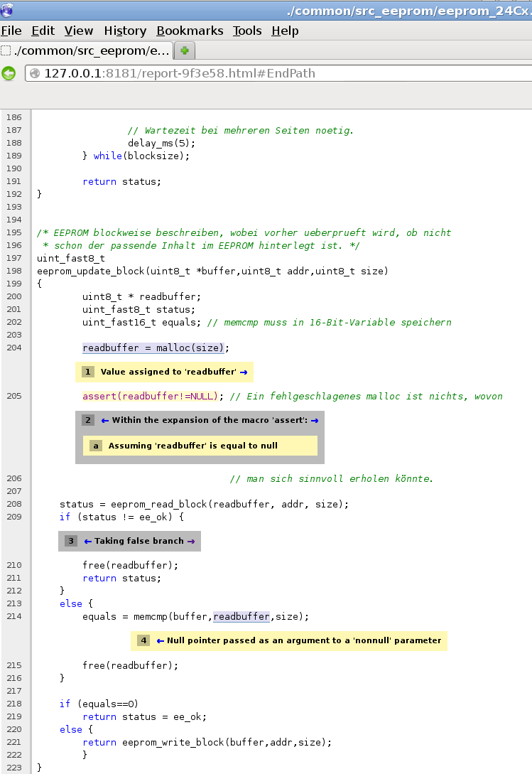Follow right arrow after macro 'assert' text
Screen dimensions: 532x774
coord(315,421)
